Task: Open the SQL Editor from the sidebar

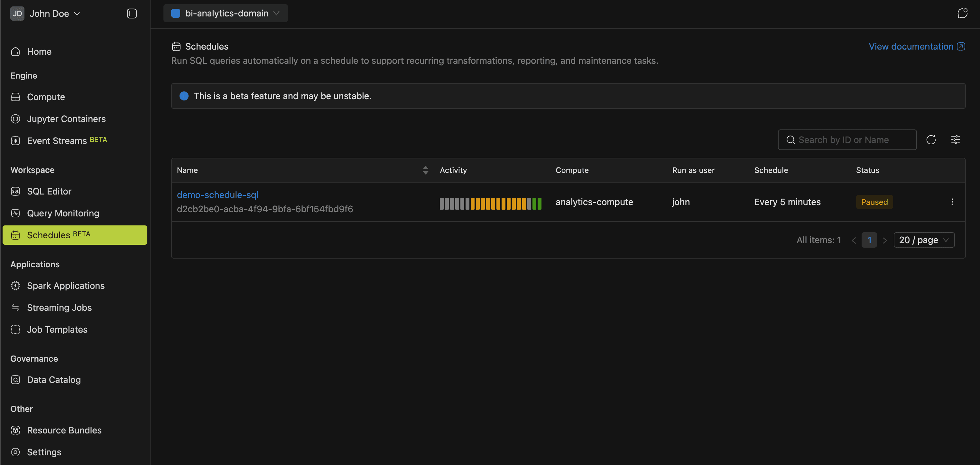Action: 49,191
